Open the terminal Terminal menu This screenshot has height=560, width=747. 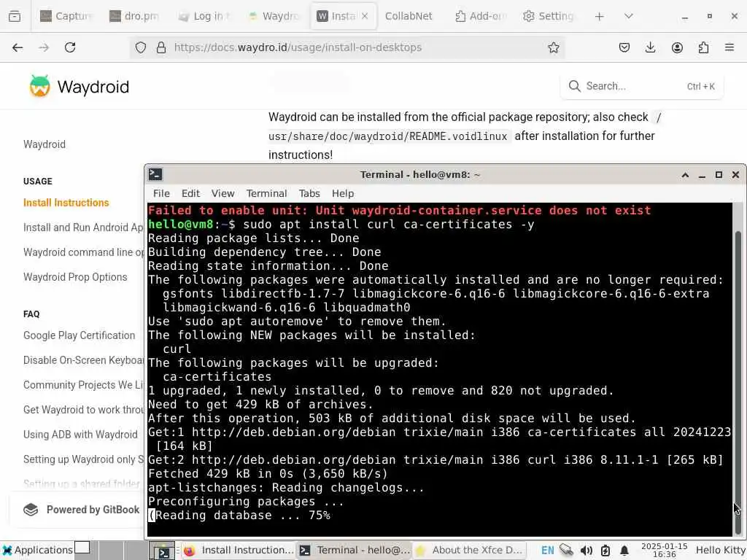(x=266, y=193)
